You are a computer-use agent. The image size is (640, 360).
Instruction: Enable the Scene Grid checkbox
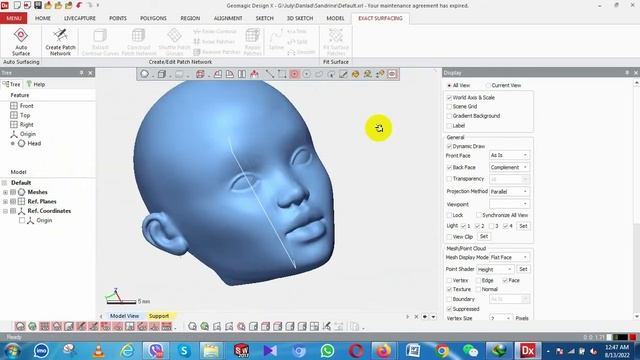pos(449,107)
